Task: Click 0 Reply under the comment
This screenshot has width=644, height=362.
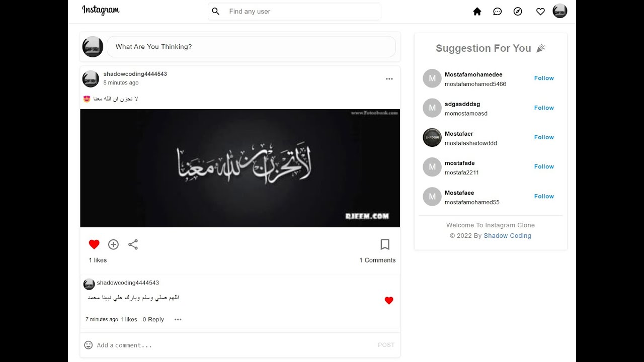Action: point(153,319)
